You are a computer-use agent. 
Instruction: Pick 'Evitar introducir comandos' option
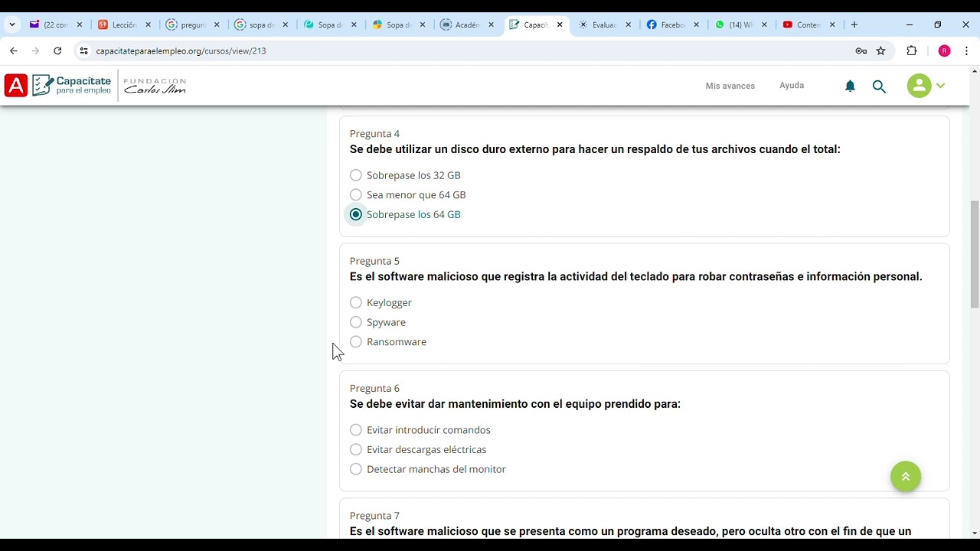pos(356,430)
